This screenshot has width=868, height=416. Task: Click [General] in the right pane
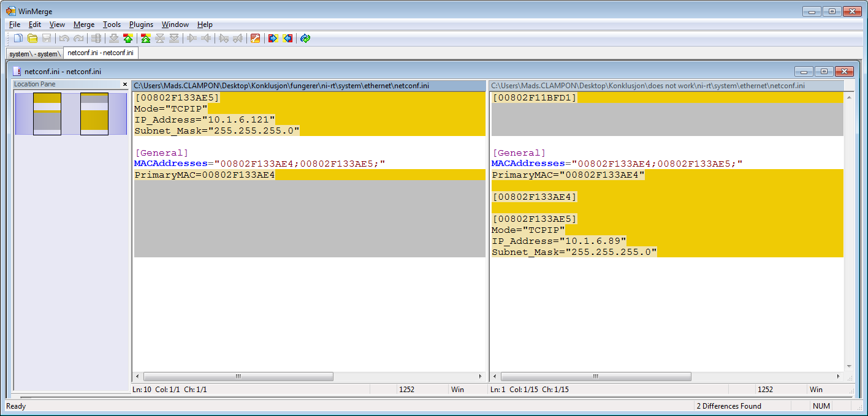519,153
